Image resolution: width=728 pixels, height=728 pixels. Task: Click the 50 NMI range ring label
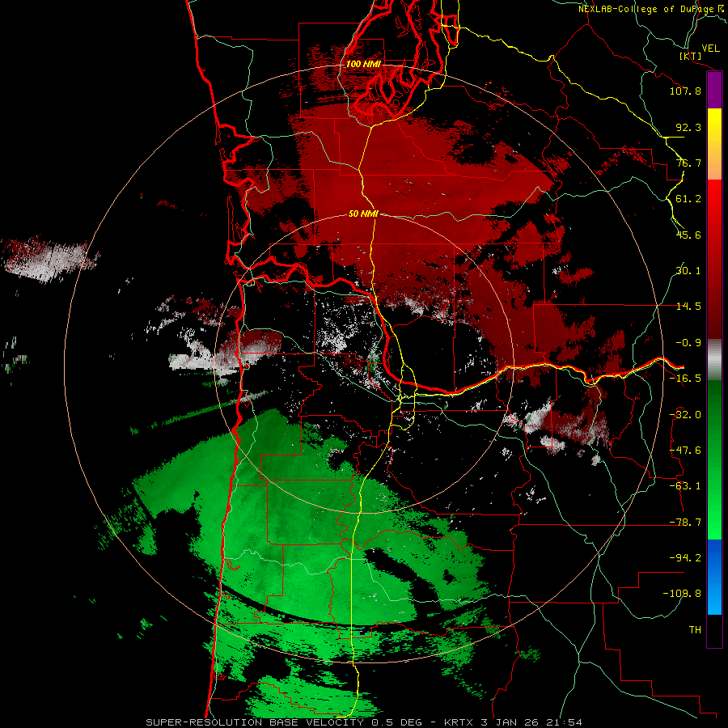(x=363, y=214)
